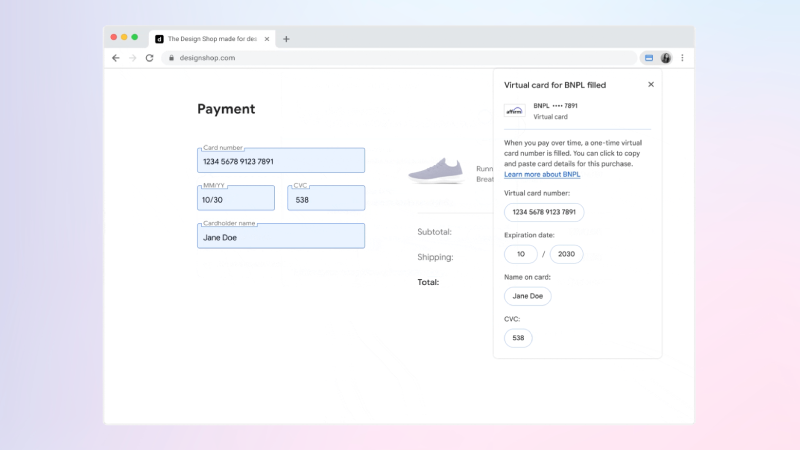Select The Design Shop browser tab
This screenshot has height=450, width=800.
[212, 39]
